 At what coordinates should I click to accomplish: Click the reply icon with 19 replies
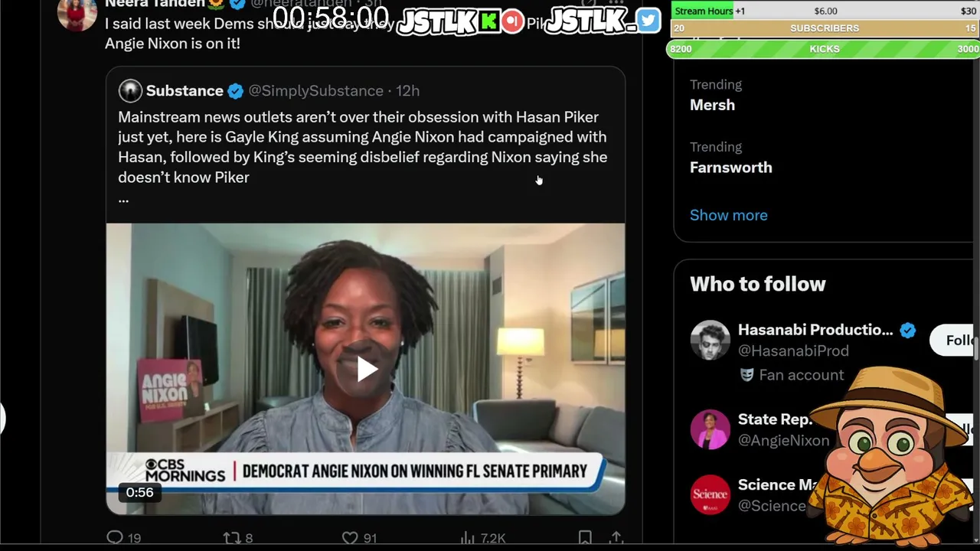pyautogui.click(x=115, y=538)
